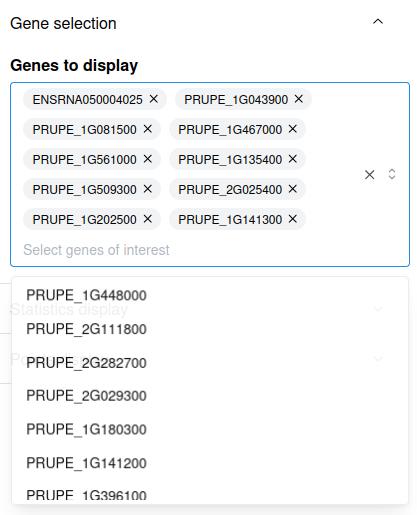Viewport: 417px width, 515px height.
Task: Choose PRUPE_2G282700 option
Action: (x=210, y=363)
